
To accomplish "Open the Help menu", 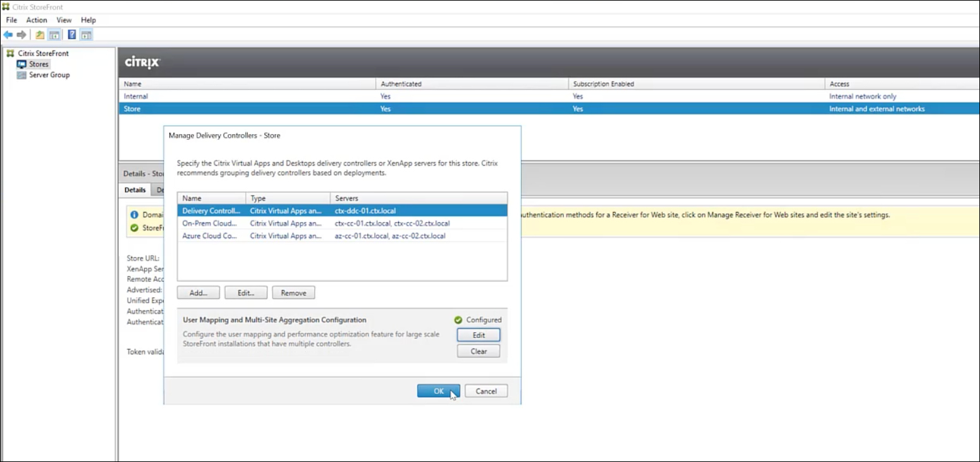I will pyautogui.click(x=89, y=20).
